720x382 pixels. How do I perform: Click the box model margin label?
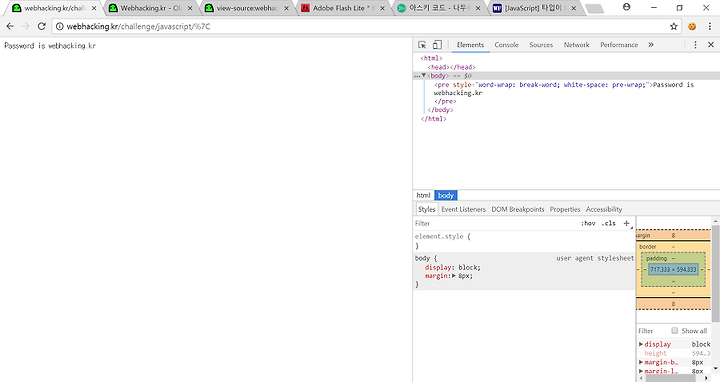pos(643,236)
